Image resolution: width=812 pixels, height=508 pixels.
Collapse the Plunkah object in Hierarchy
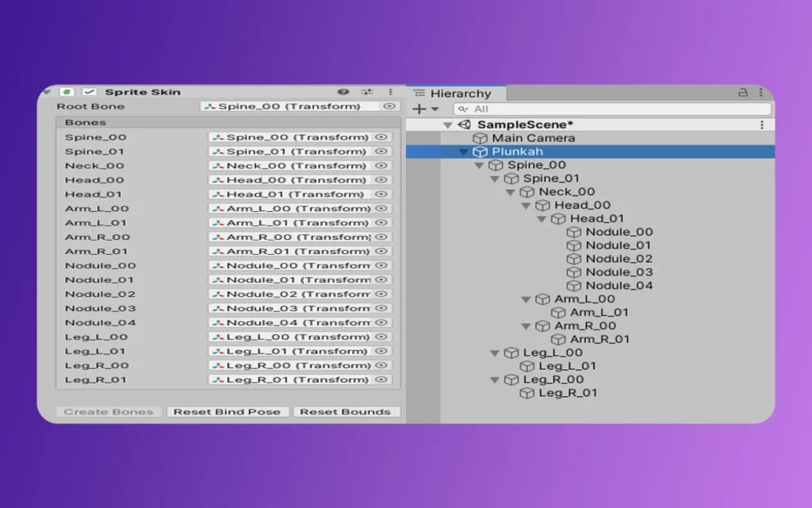coord(464,152)
